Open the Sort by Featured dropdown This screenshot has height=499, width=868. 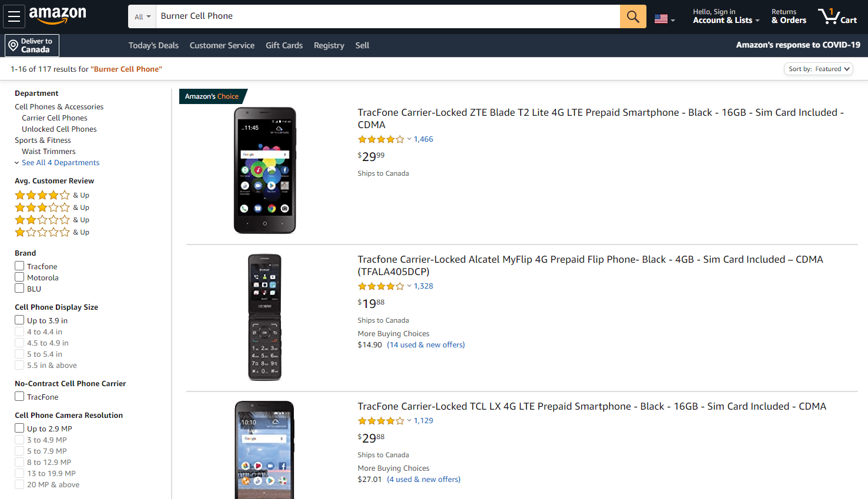point(818,68)
